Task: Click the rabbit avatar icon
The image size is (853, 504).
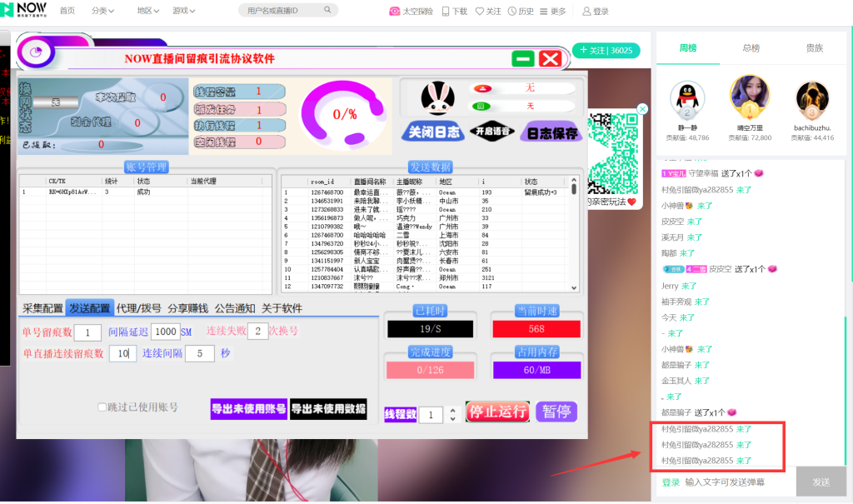Action: point(437,99)
